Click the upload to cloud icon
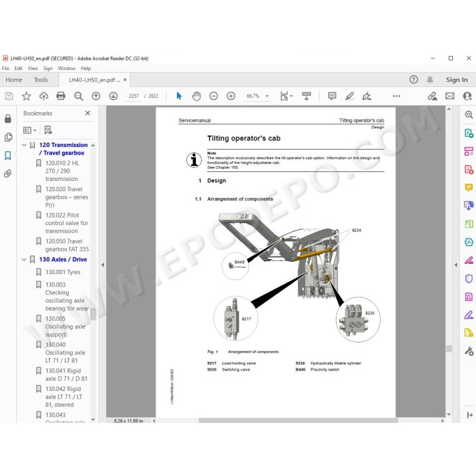Viewport: 476px width, 476px height. click(x=44, y=97)
